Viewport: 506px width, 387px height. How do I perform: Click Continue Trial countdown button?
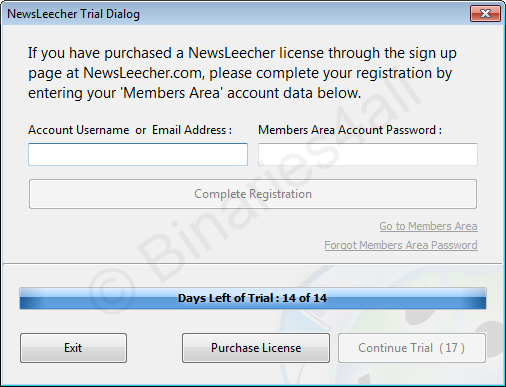(412, 348)
